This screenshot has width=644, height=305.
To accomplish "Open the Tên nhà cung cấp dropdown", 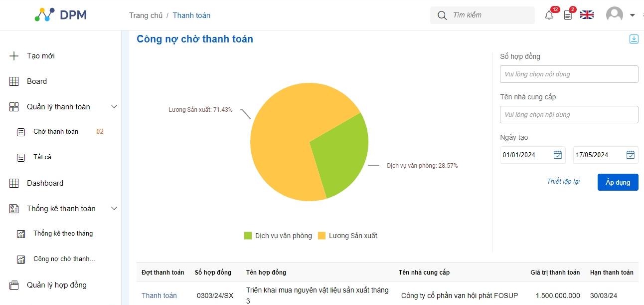I will pyautogui.click(x=569, y=114).
